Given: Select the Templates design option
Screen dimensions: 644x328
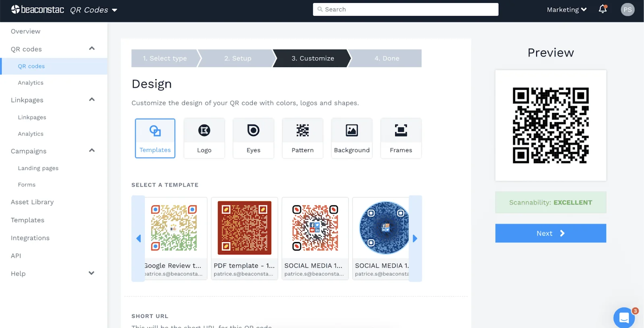Looking at the screenshot, I should (x=155, y=138).
